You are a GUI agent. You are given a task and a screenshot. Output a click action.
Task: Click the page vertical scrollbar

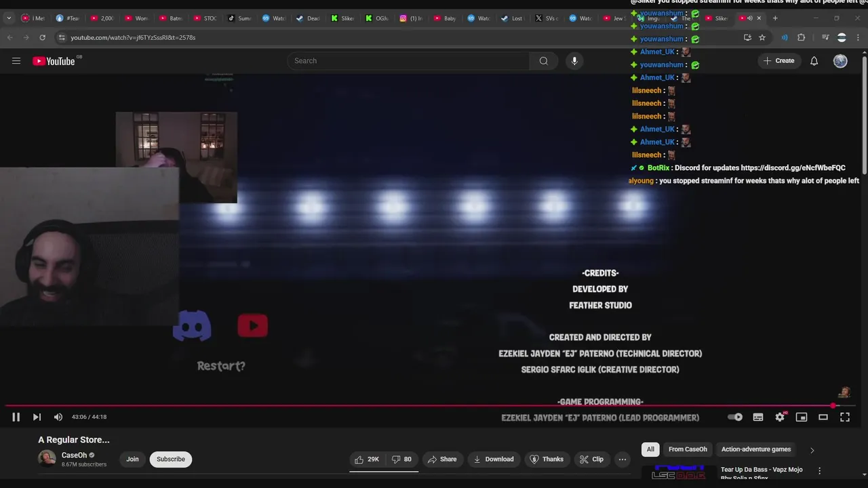864,115
